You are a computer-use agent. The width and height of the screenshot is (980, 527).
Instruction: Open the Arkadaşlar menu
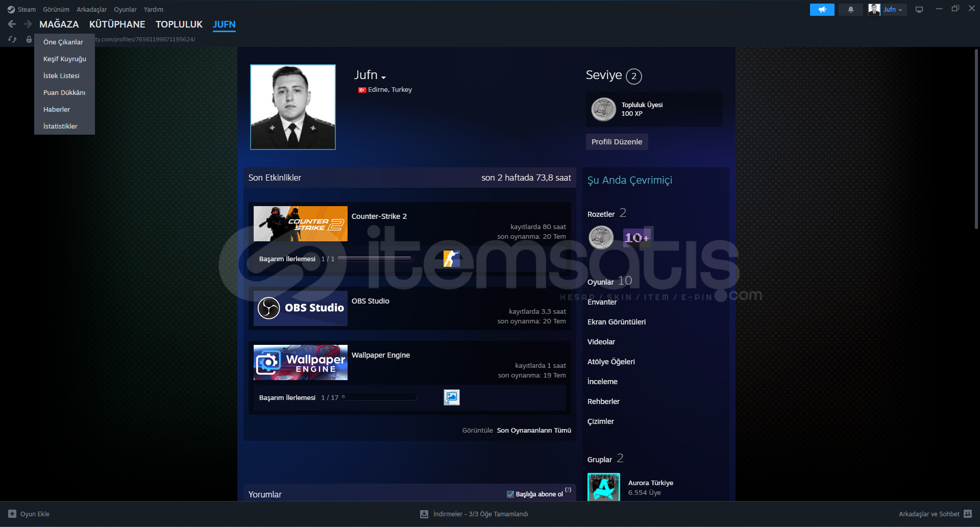(92, 10)
